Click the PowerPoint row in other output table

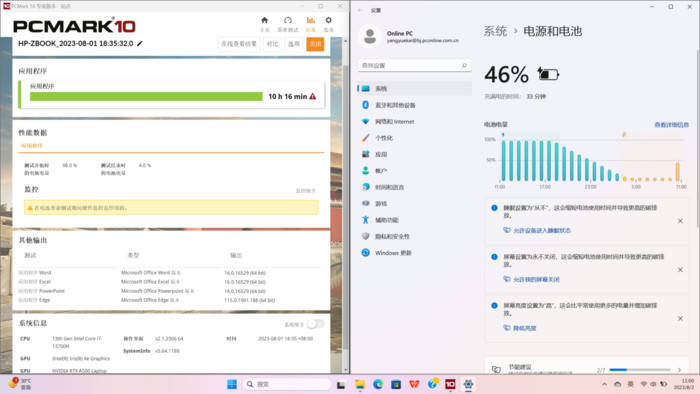(x=170, y=291)
